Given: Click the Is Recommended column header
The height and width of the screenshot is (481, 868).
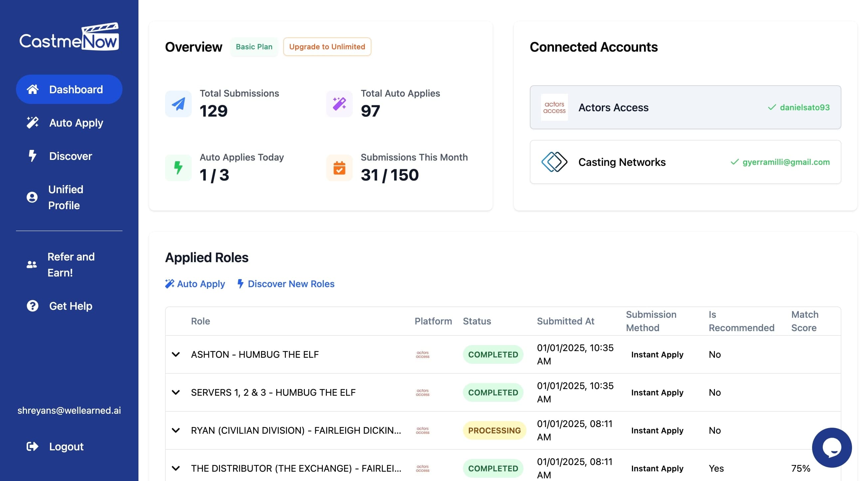Looking at the screenshot, I should (741, 321).
